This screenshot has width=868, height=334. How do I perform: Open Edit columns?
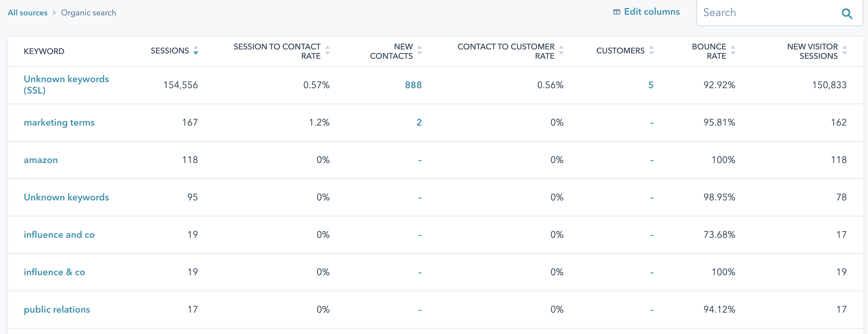pos(646,12)
